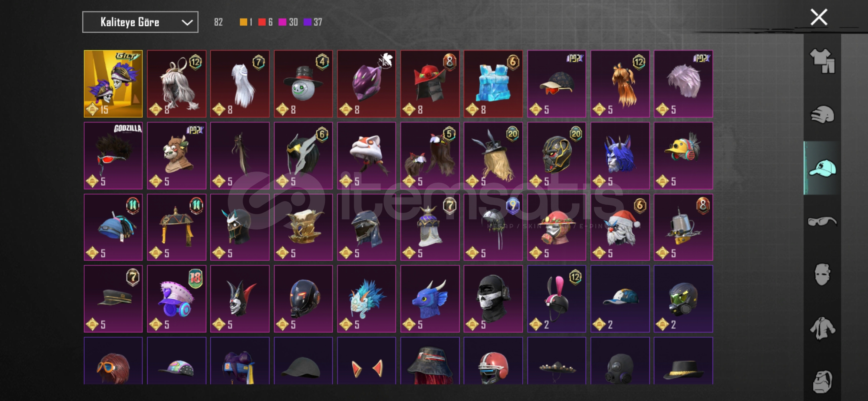
Task: Open the jacket category icon
Action: (x=822, y=328)
